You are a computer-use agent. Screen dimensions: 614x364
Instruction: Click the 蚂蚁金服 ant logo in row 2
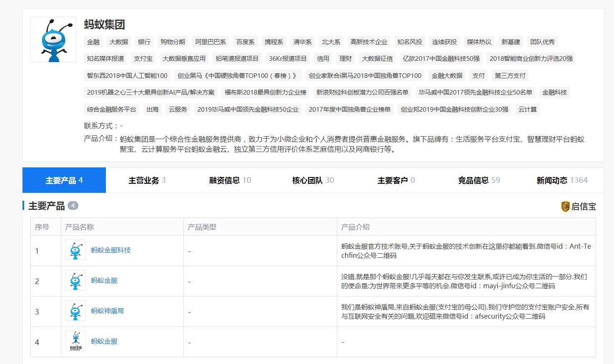coord(75,281)
